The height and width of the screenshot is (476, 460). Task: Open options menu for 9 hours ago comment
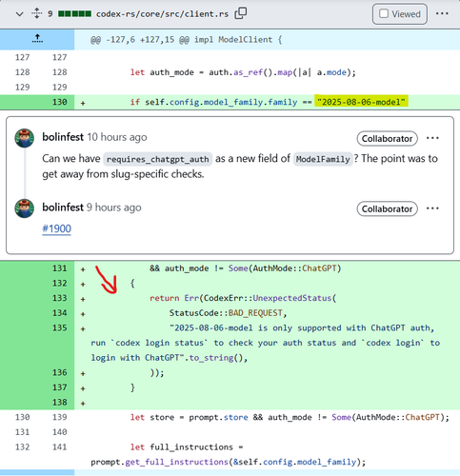pos(432,208)
